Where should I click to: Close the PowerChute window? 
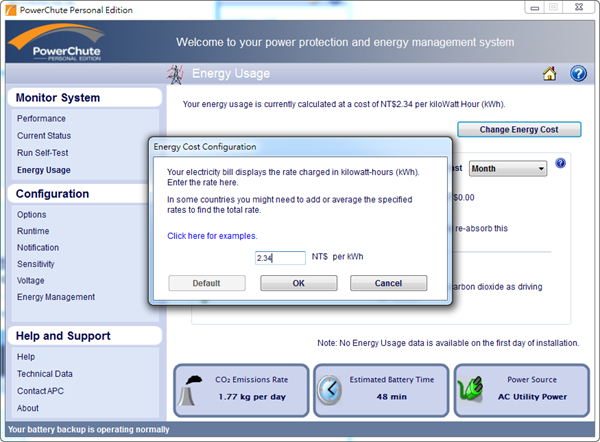(x=579, y=7)
